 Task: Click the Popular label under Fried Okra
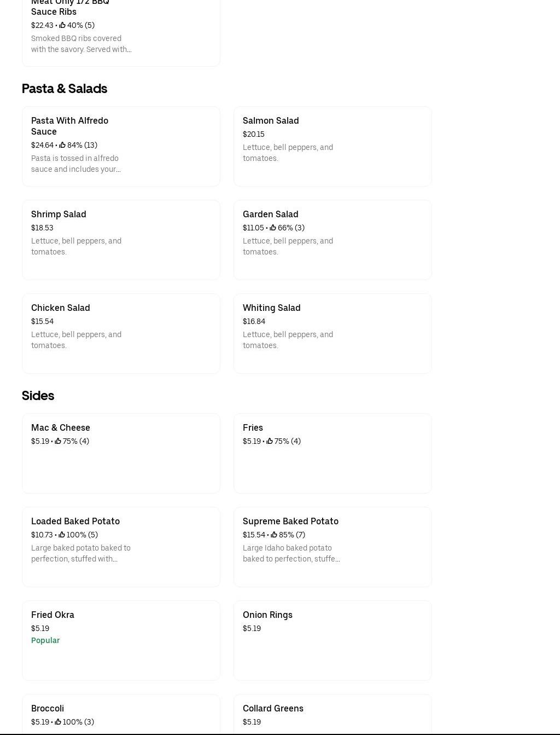click(45, 640)
